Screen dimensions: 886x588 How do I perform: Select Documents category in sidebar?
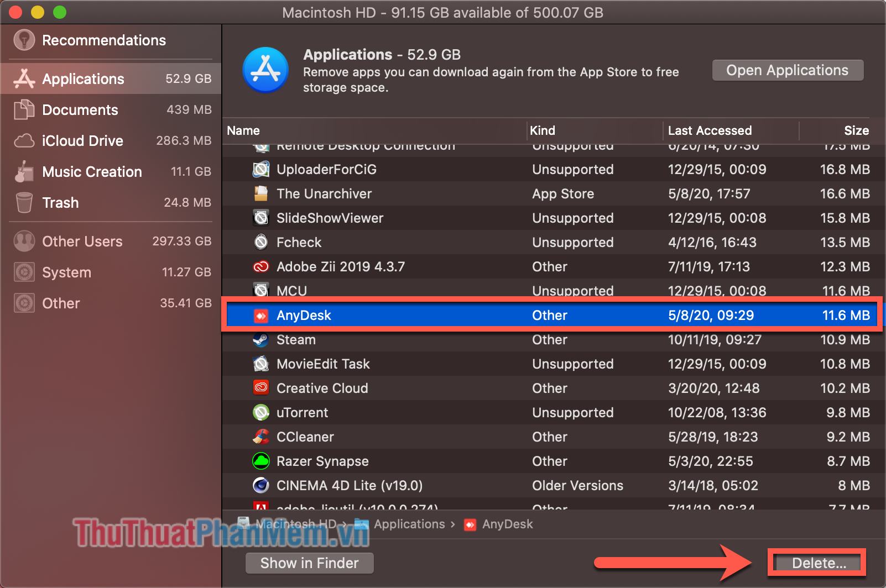click(x=111, y=109)
